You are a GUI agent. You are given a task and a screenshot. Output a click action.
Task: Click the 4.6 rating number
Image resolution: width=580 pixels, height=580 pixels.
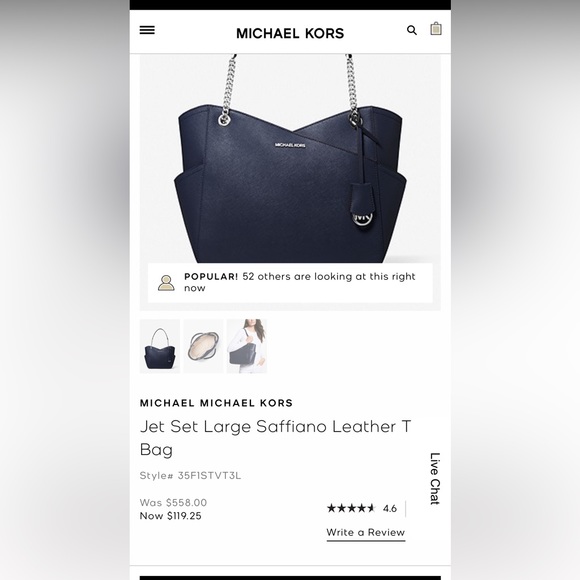pos(390,509)
